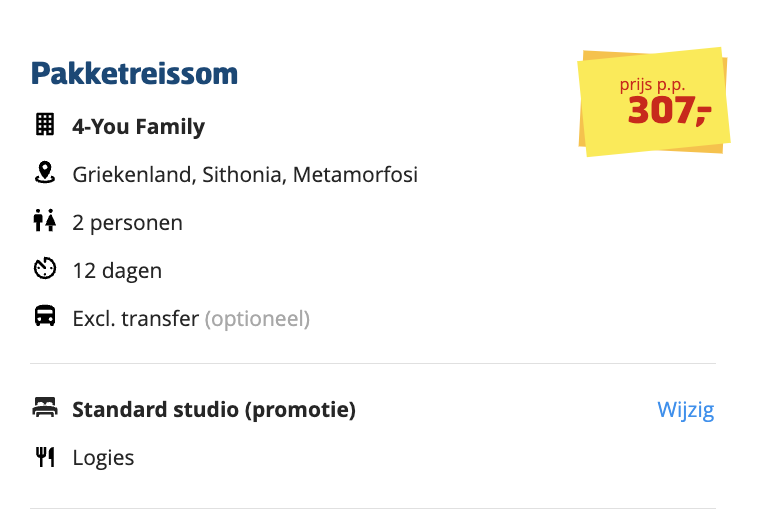Click the prijs p.p. label

pyautogui.click(x=652, y=84)
